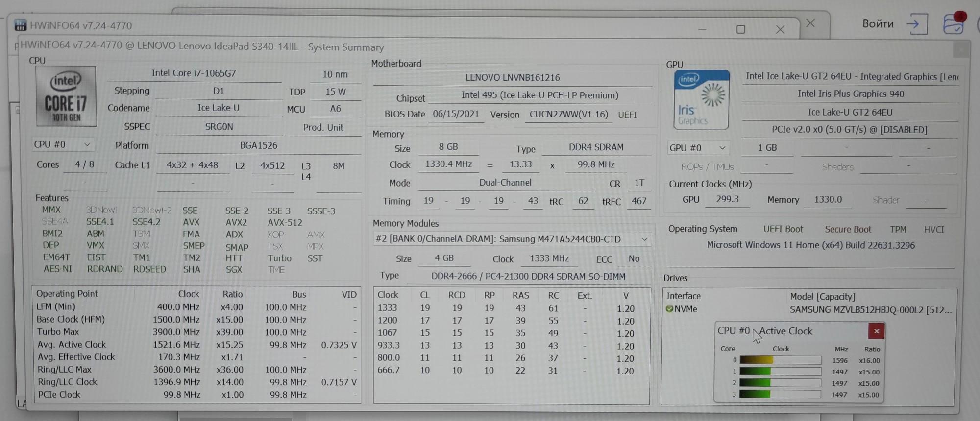This screenshot has width=980, height=421.
Task: Click the Memory Size 8 GB field
Action: [448, 147]
